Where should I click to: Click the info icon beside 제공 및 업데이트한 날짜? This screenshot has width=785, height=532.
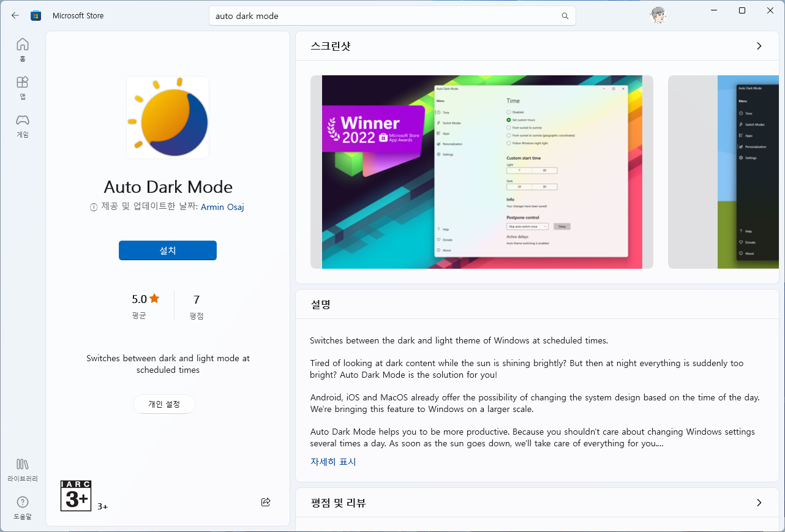(x=94, y=207)
